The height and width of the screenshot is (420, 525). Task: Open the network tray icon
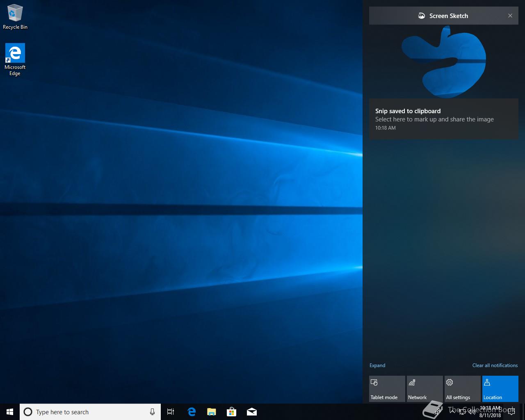[462, 412]
